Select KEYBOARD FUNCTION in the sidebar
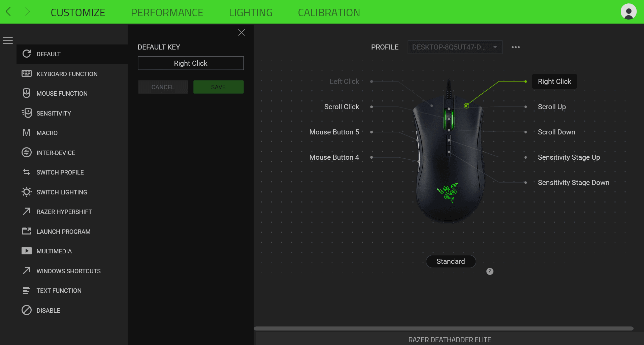644x345 pixels. [67, 74]
